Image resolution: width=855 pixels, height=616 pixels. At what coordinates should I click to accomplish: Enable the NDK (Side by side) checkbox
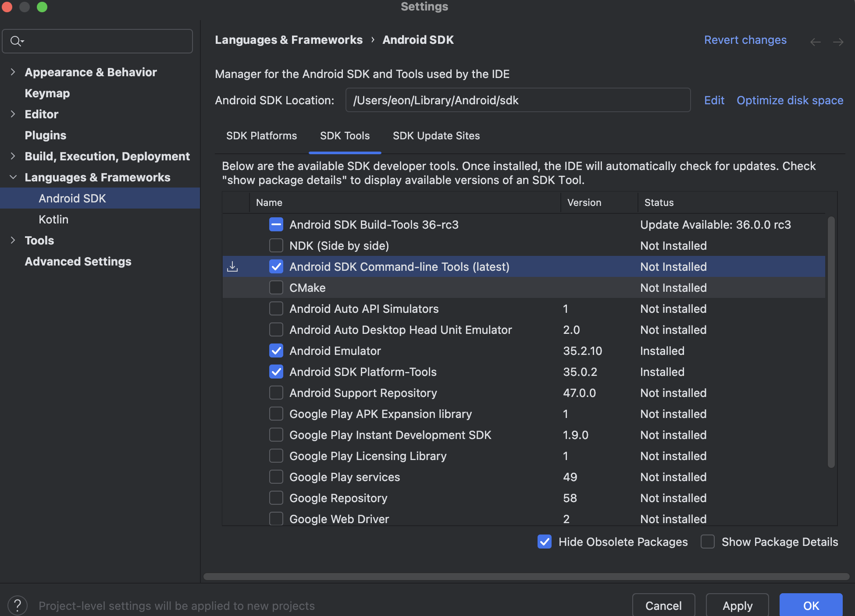pyautogui.click(x=276, y=246)
